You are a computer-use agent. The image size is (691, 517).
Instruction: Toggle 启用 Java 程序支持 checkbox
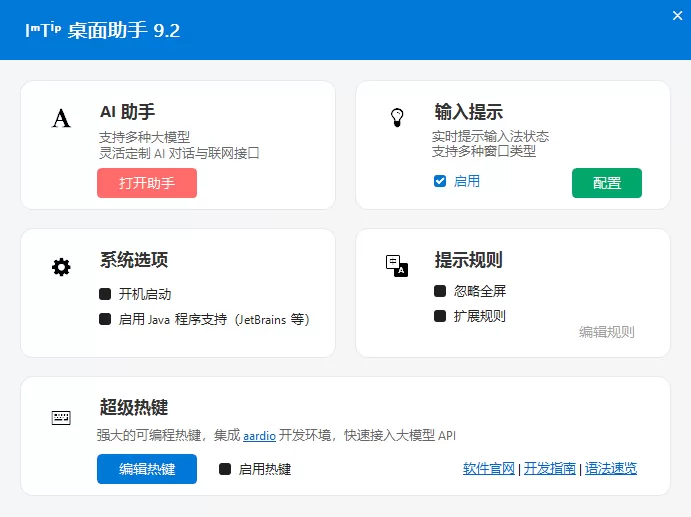tap(105, 319)
